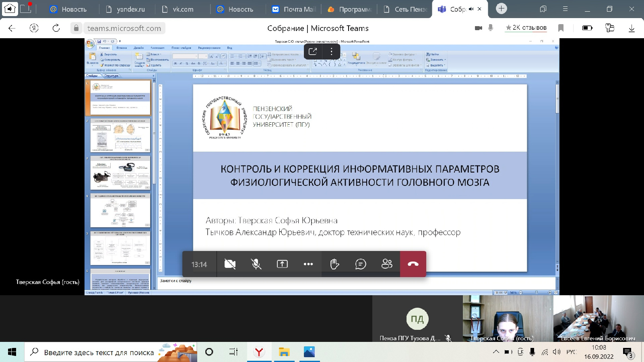Click the teams.microsoft.com address field
This screenshot has height=362, width=644.
(124, 28)
